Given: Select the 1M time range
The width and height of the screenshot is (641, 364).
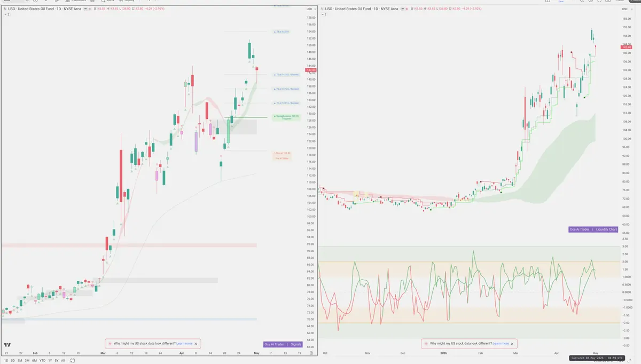Looking at the screenshot, I should [x=20, y=361].
